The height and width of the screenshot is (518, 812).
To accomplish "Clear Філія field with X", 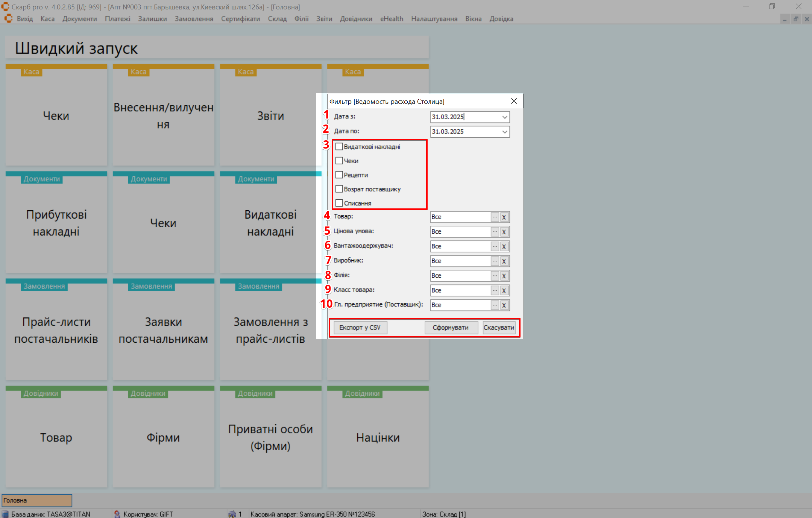I will 504,276.
